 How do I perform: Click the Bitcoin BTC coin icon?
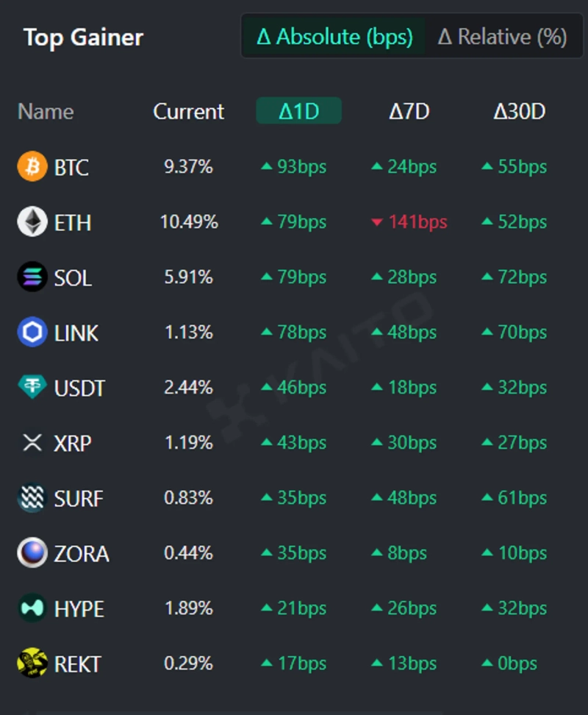pyautogui.click(x=32, y=167)
